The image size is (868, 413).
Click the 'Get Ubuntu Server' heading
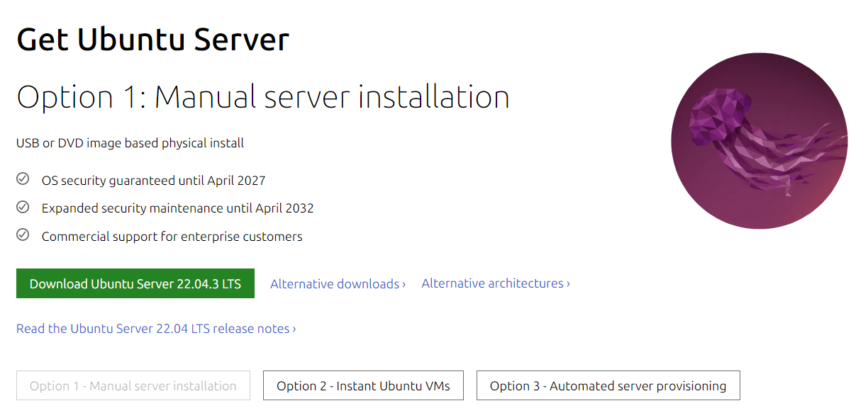tap(153, 40)
